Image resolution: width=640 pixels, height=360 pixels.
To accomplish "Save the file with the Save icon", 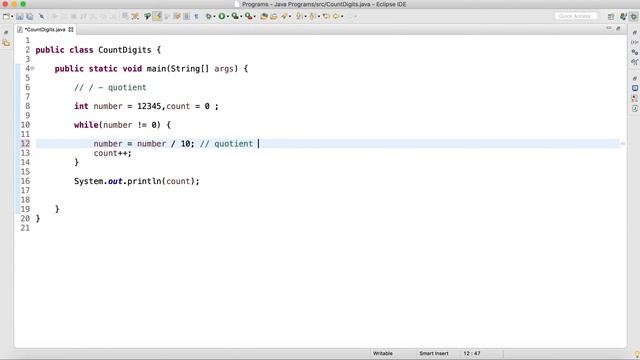I will 20,16.
